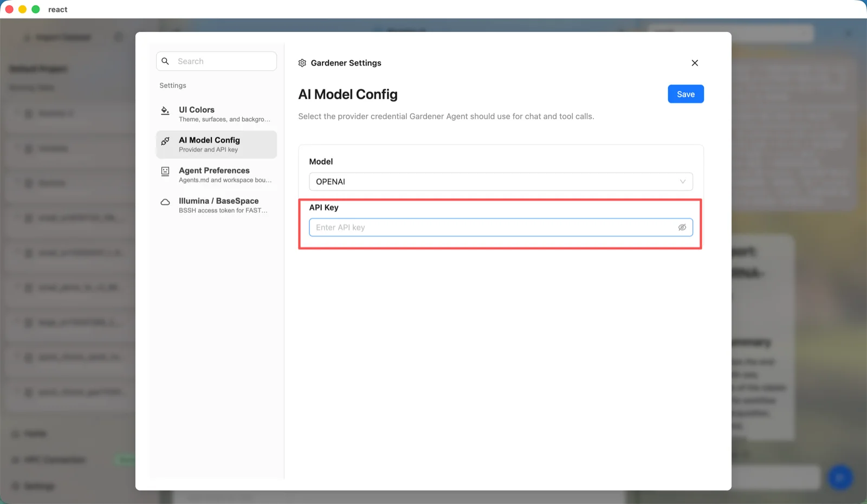Focus the settings Search field
Screen dimensions: 867x504
[x=216, y=61]
